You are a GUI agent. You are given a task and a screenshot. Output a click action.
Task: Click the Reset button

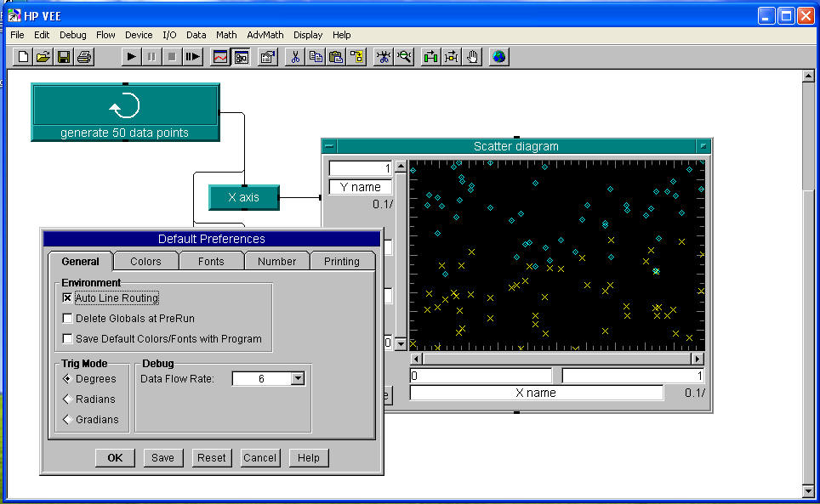[211, 458]
